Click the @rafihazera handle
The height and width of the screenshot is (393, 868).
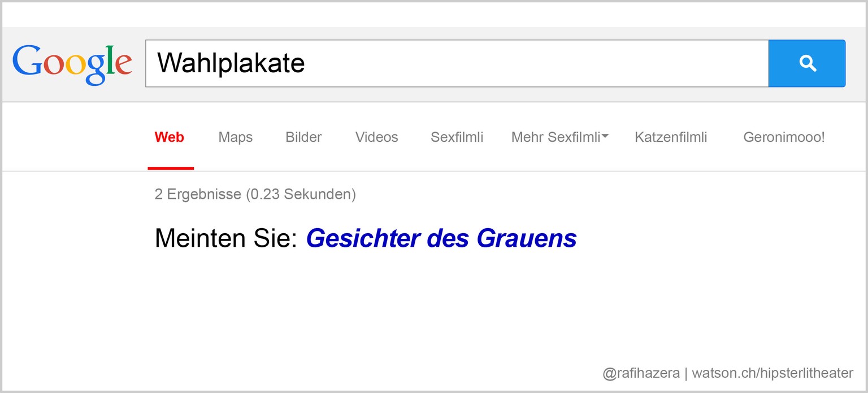tap(641, 373)
